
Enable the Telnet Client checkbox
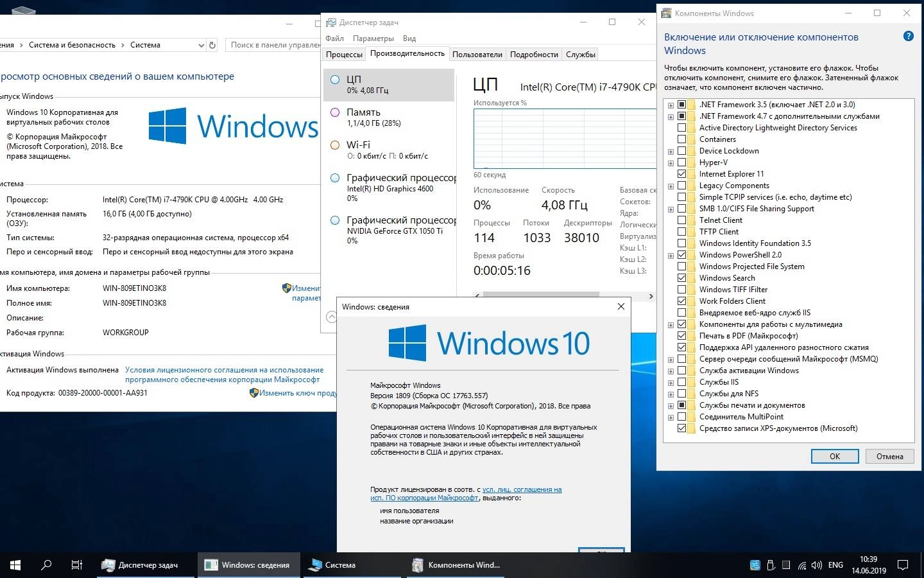pos(681,220)
